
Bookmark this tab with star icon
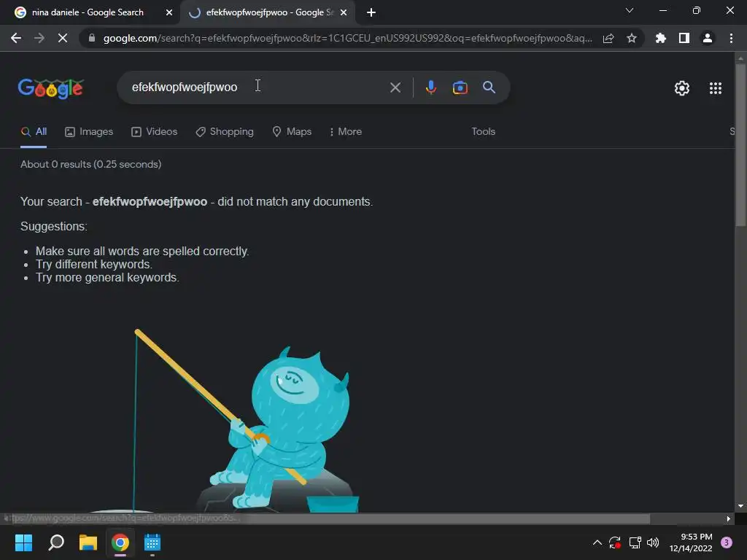[632, 38]
